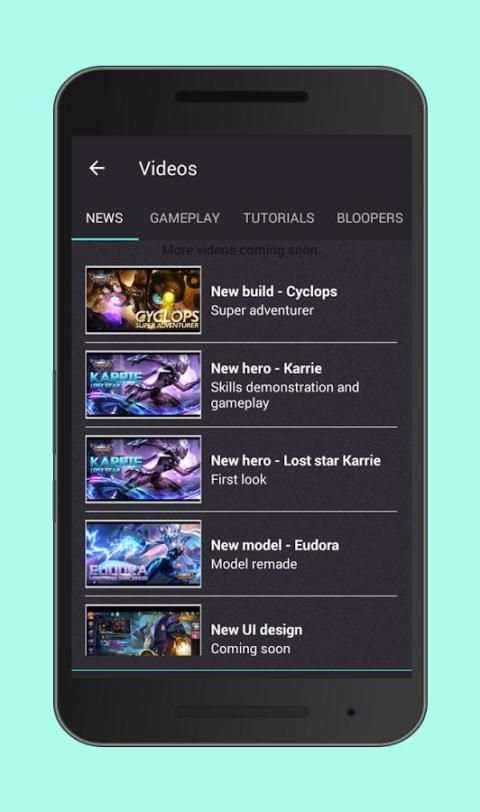Click 'Model remade' subtitle
The width and height of the screenshot is (480, 812).
pos(254,564)
